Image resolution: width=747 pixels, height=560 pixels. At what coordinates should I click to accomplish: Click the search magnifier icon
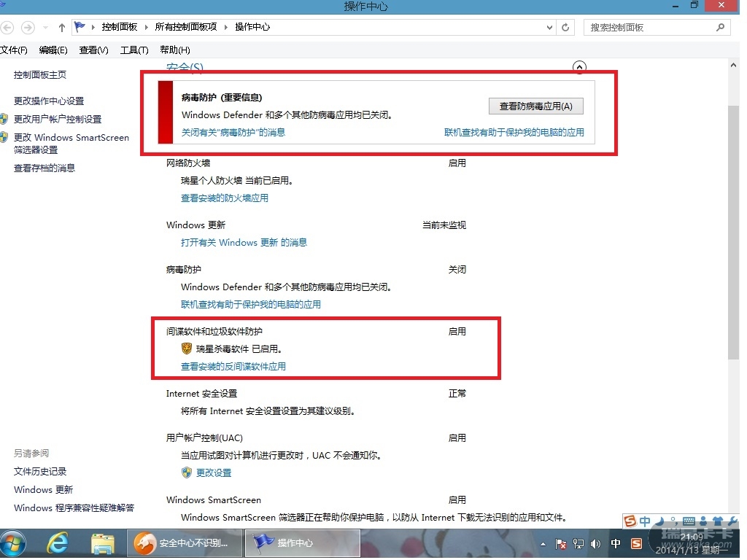tap(720, 28)
